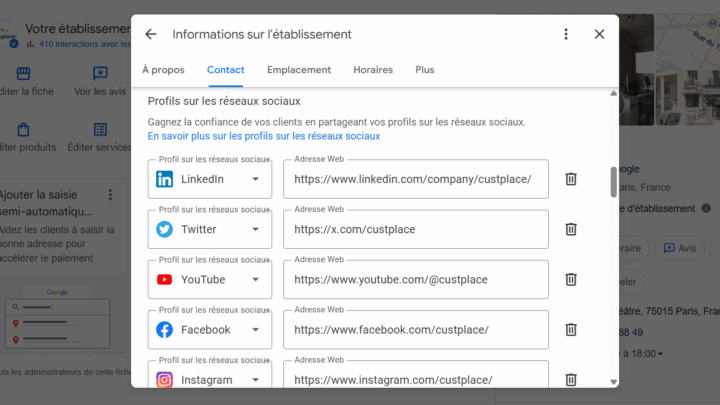Edit the Instagram web address field

pyautogui.click(x=416, y=374)
